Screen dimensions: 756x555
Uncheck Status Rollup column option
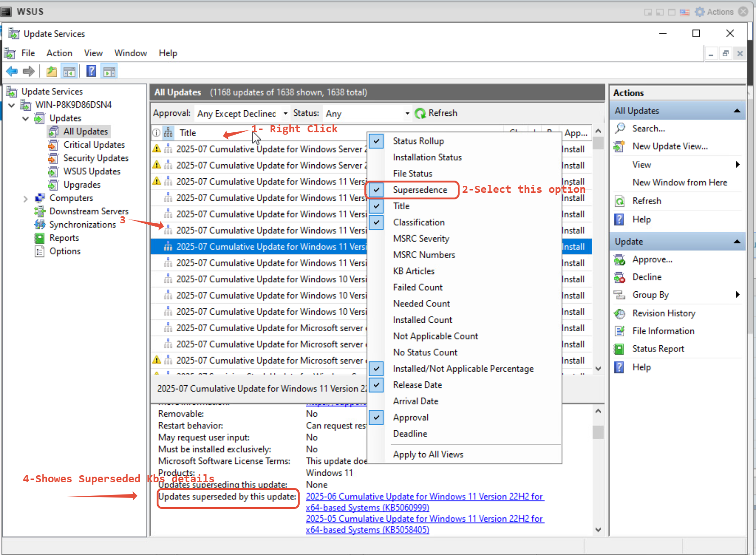(x=376, y=141)
